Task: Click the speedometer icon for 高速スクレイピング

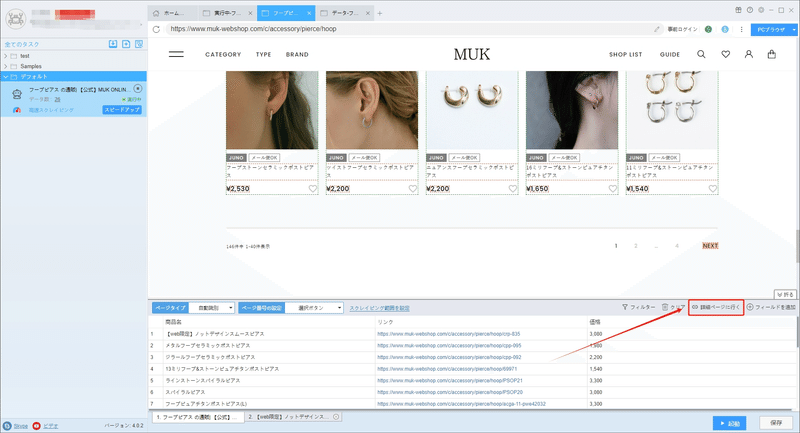Action: click(x=17, y=110)
